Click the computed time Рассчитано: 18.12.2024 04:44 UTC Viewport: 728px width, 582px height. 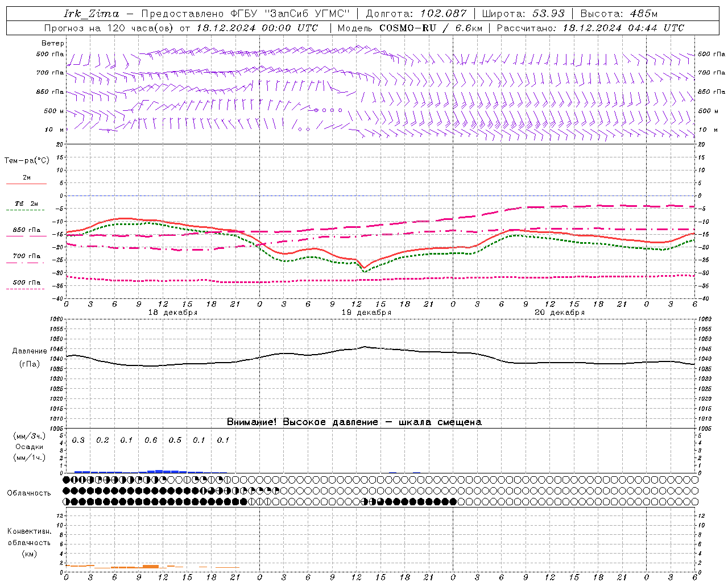590,28
